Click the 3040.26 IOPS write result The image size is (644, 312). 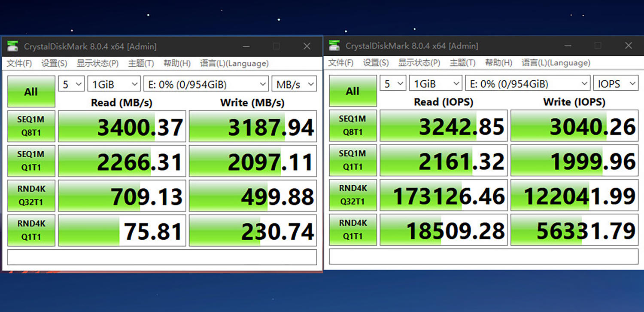point(574,126)
